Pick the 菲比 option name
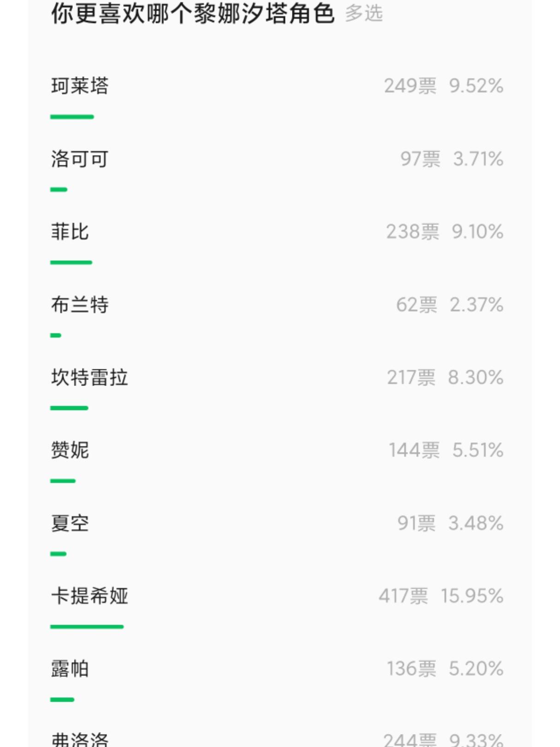Image resolution: width=560 pixels, height=747 pixels. tap(70, 232)
